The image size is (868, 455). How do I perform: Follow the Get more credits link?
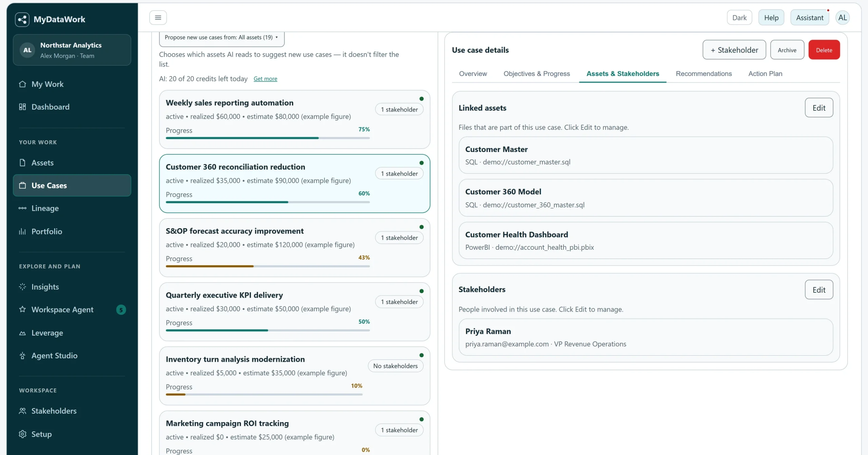pos(265,79)
